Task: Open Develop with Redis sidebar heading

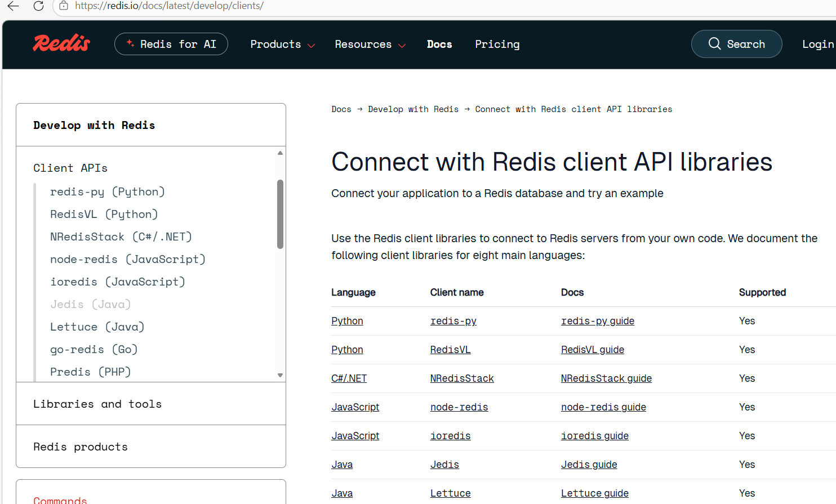Action: point(94,125)
